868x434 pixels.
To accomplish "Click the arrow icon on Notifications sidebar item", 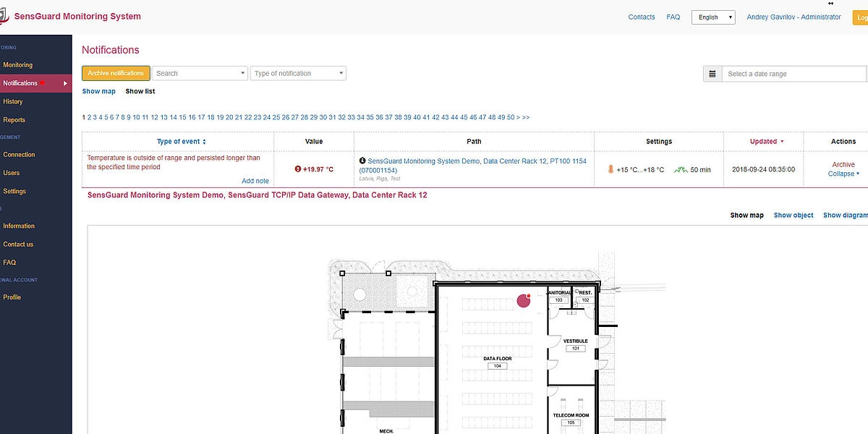I will pyautogui.click(x=66, y=83).
